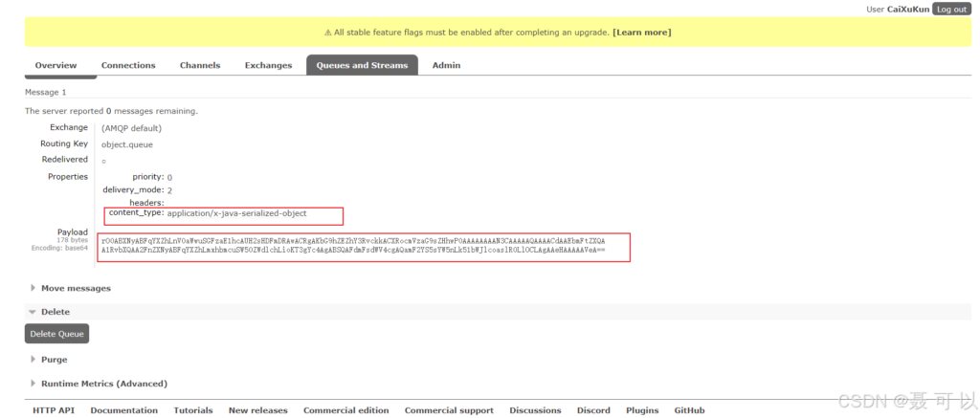Log out of the CaiXuKun account
980x418 pixels.
tap(952, 9)
